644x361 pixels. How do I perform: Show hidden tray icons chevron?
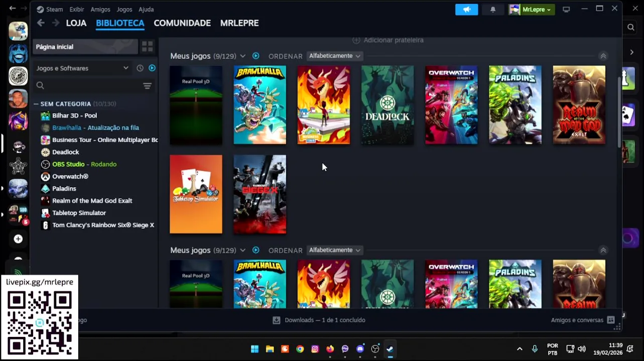point(520,349)
